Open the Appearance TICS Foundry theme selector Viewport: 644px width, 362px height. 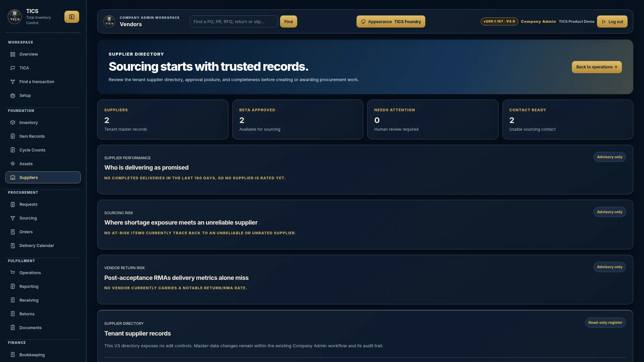coord(391,21)
